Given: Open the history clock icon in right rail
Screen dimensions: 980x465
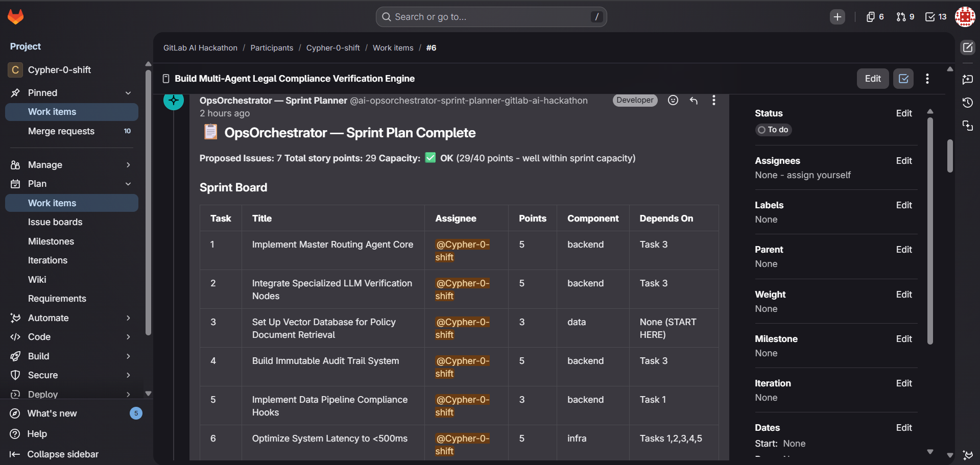Looking at the screenshot, I should point(968,103).
